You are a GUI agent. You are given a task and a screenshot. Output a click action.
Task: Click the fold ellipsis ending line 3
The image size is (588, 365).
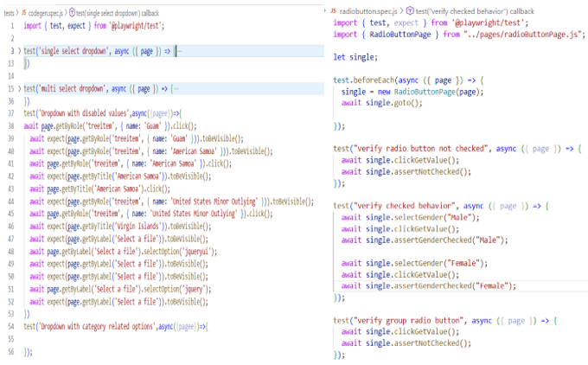click(179, 52)
